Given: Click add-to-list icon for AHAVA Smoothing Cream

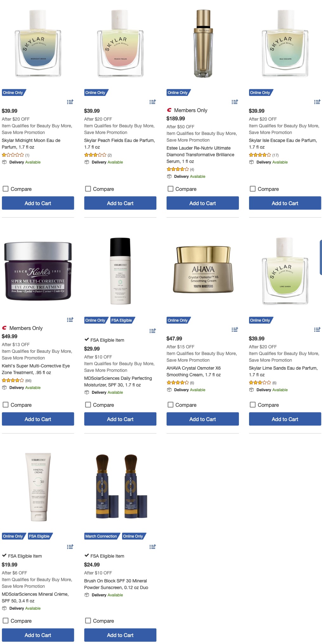Looking at the screenshot, I should [x=235, y=330].
